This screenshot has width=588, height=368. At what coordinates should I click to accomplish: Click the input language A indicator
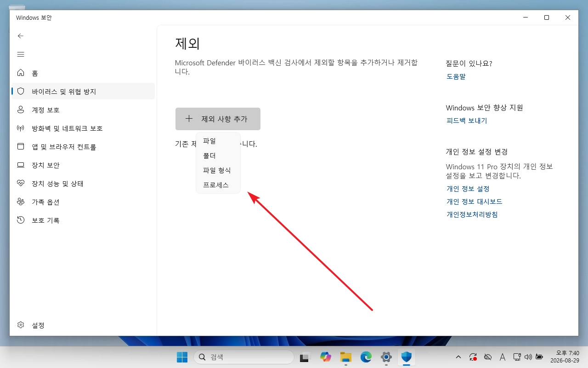pyautogui.click(x=503, y=357)
